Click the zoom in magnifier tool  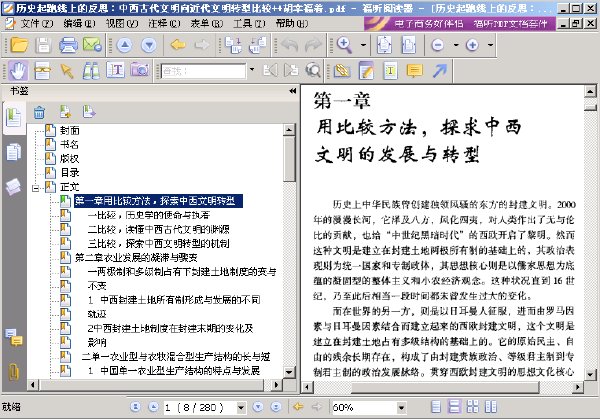click(344, 45)
